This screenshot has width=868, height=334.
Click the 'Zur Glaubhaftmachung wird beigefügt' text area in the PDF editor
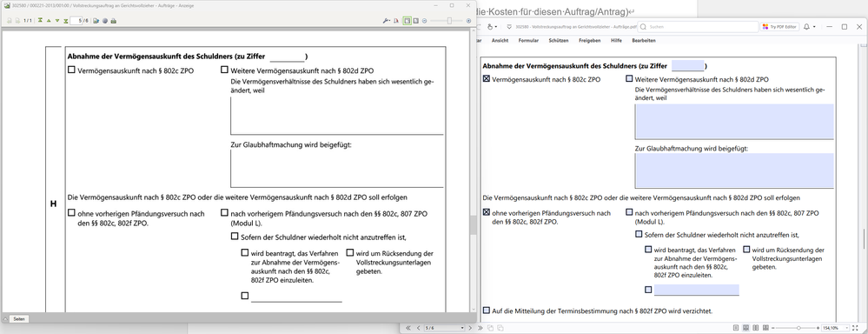tap(734, 171)
